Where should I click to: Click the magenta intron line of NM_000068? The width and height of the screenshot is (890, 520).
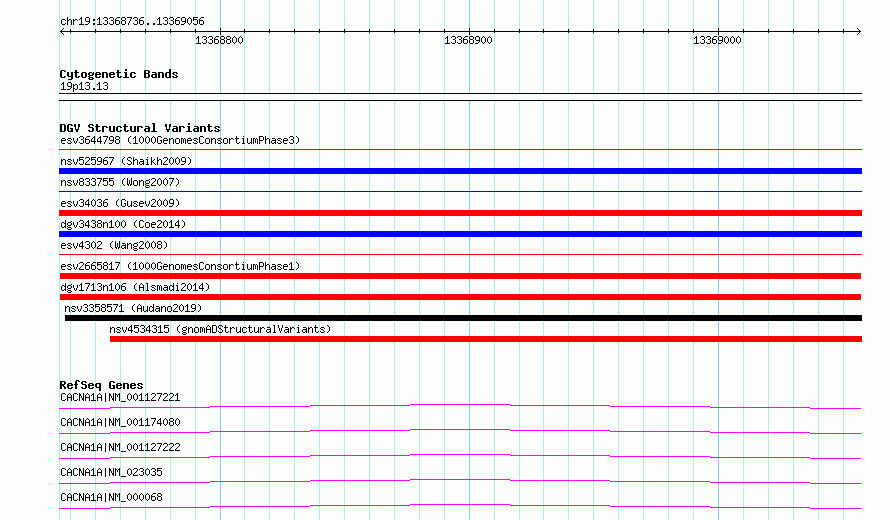tap(460, 506)
